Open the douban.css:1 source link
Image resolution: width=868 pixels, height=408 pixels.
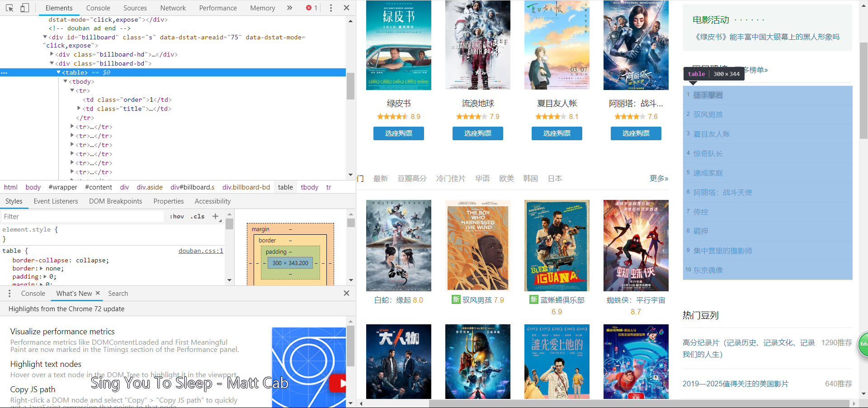[x=201, y=251]
